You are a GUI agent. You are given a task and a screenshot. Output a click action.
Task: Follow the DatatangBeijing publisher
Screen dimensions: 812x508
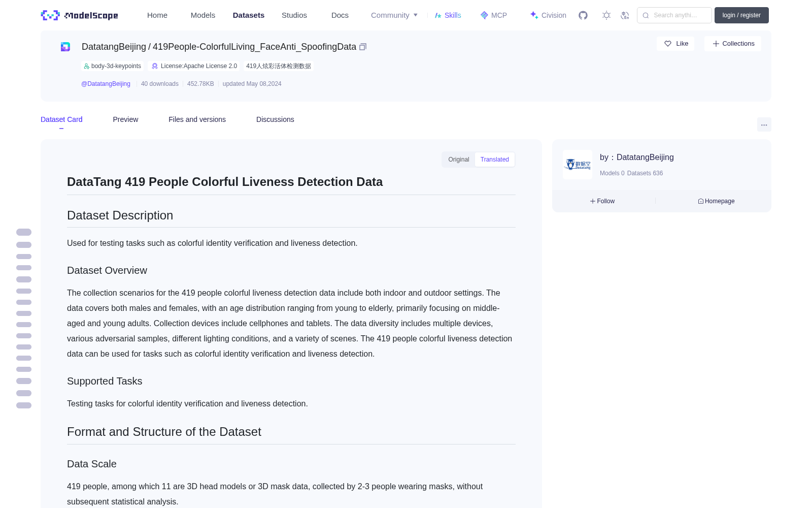(602, 201)
